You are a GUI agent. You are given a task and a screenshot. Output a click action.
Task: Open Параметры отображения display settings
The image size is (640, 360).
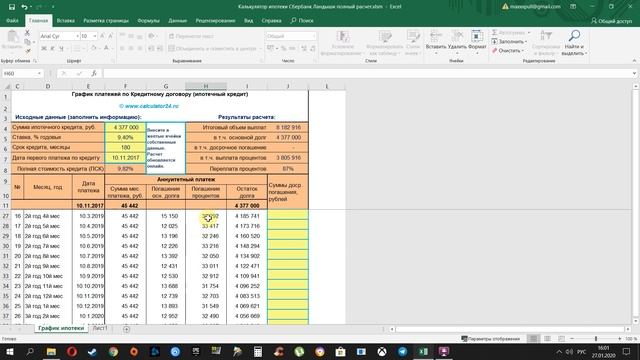click(491, 339)
